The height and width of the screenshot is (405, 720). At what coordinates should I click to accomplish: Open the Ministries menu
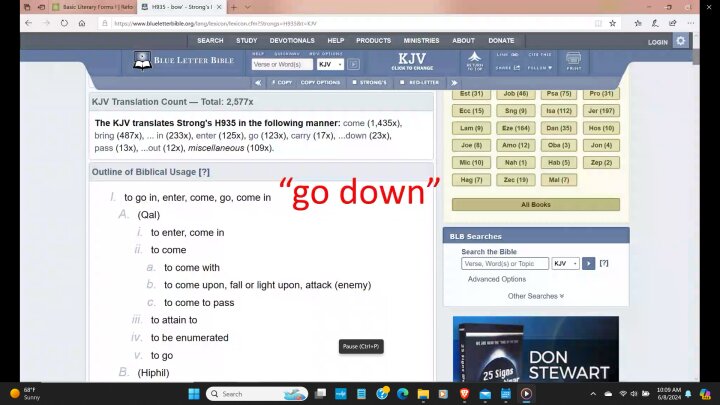[x=422, y=40]
